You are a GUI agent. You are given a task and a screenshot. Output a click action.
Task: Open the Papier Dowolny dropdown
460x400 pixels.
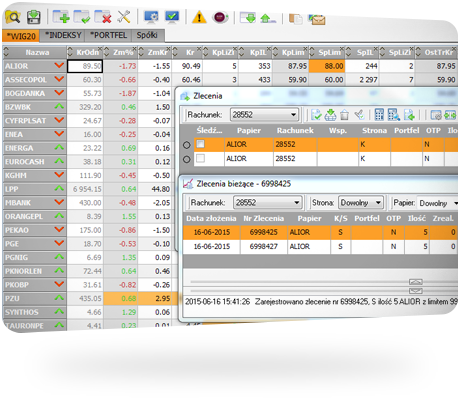pos(438,203)
